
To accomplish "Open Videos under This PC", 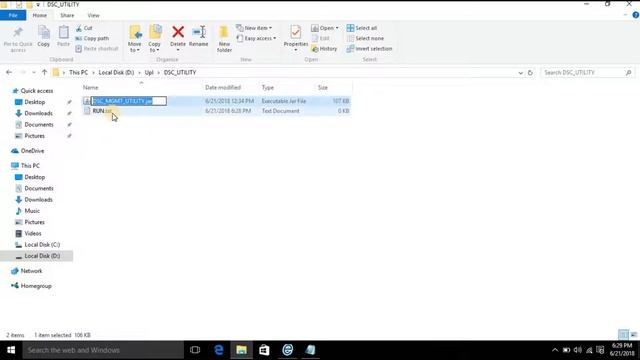I will point(33,233).
